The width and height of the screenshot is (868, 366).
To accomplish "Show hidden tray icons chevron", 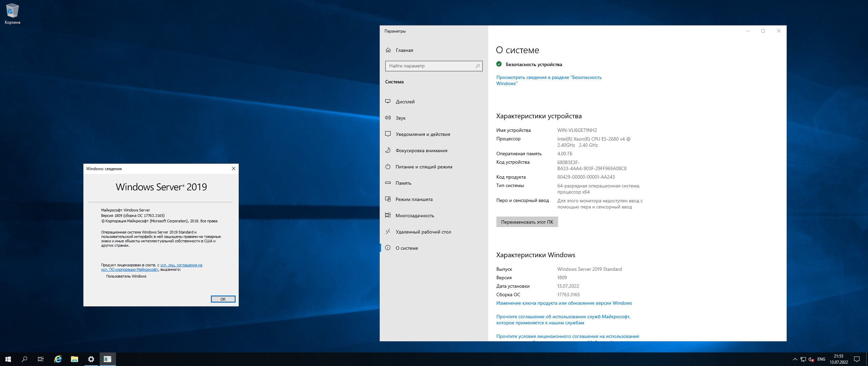I will pyautogui.click(x=795, y=359).
